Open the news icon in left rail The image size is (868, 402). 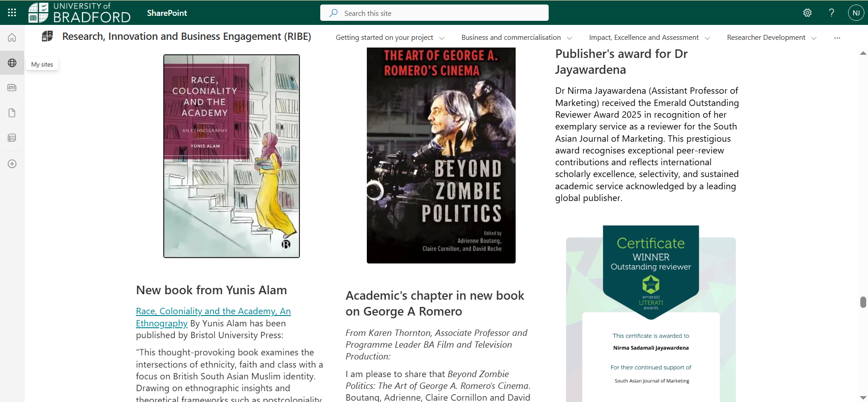tap(12, 88)
